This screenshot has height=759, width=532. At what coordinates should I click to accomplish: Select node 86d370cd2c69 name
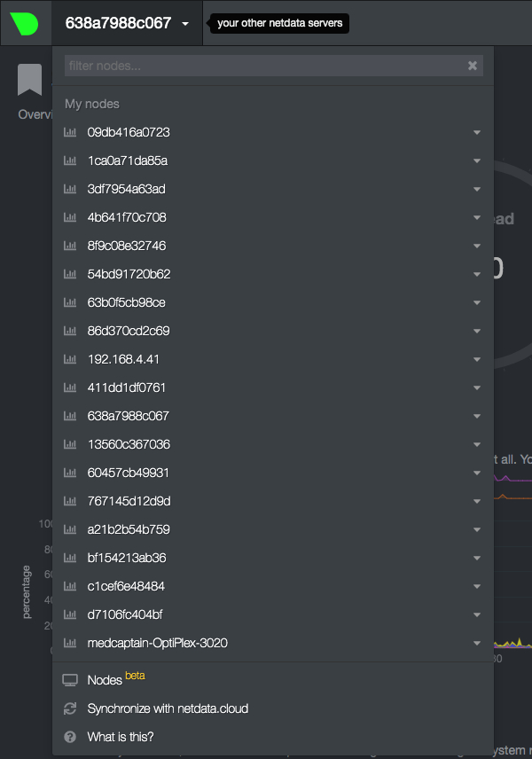click(x=129, y=331)
